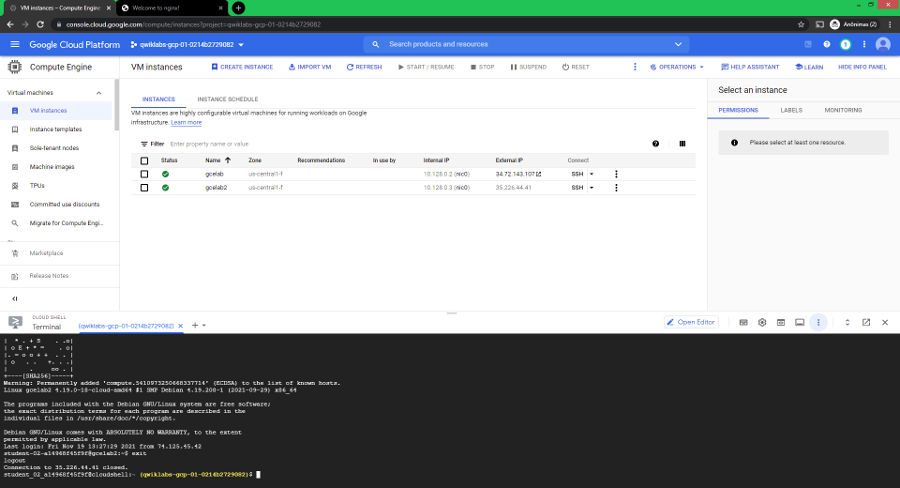Collapse the sidebar with the chevron icon

click(x=15, y=299)
